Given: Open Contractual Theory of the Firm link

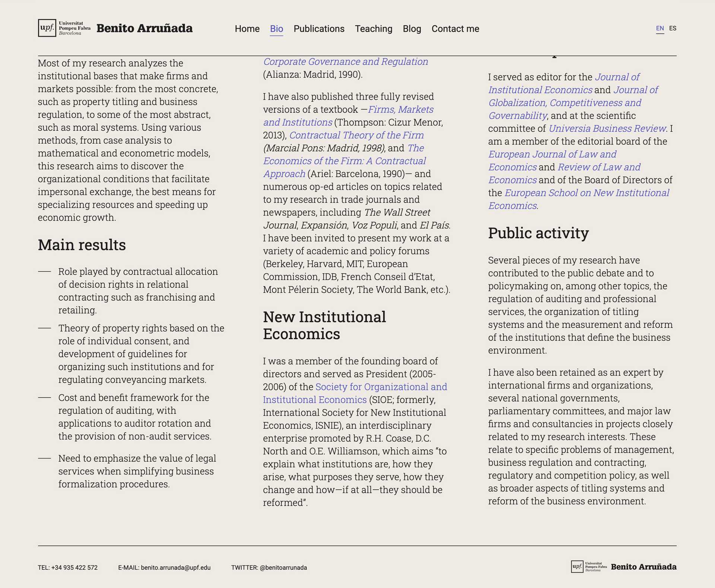Looking at the screenshot, I should 356,135.
